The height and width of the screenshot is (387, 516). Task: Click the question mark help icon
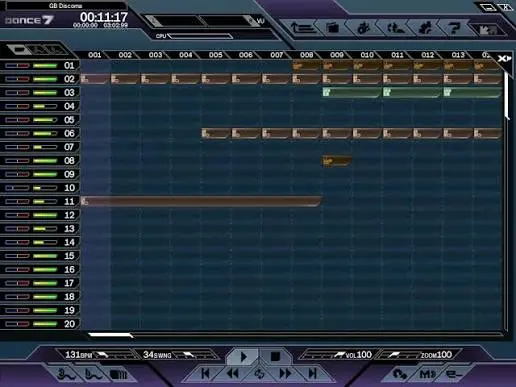pyautogui.click(x=454, y=28)
